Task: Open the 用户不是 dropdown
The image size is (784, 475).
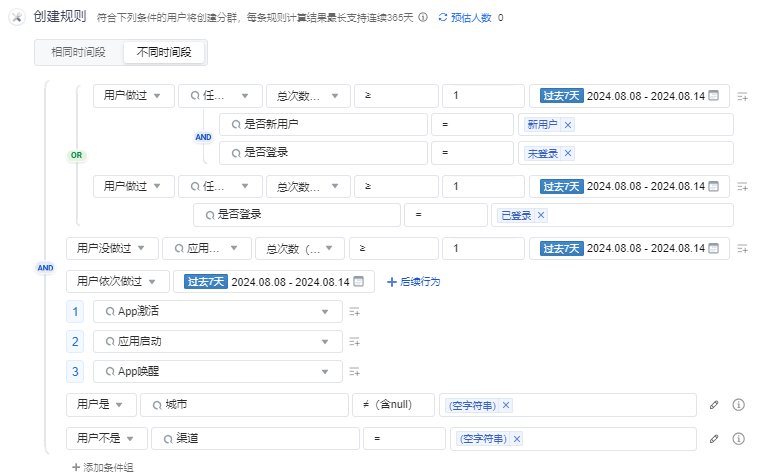Action: [x=106, y=438]
